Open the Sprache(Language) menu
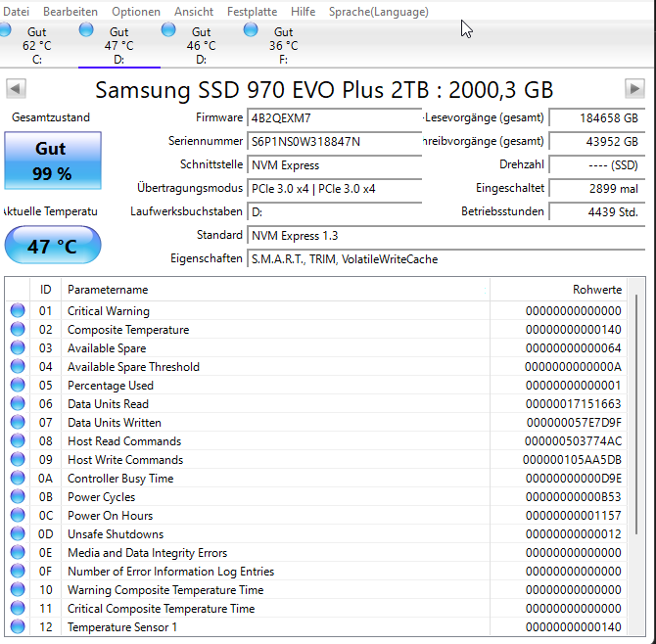This screenshot has width=656, height=644. (x=379, y=12)
